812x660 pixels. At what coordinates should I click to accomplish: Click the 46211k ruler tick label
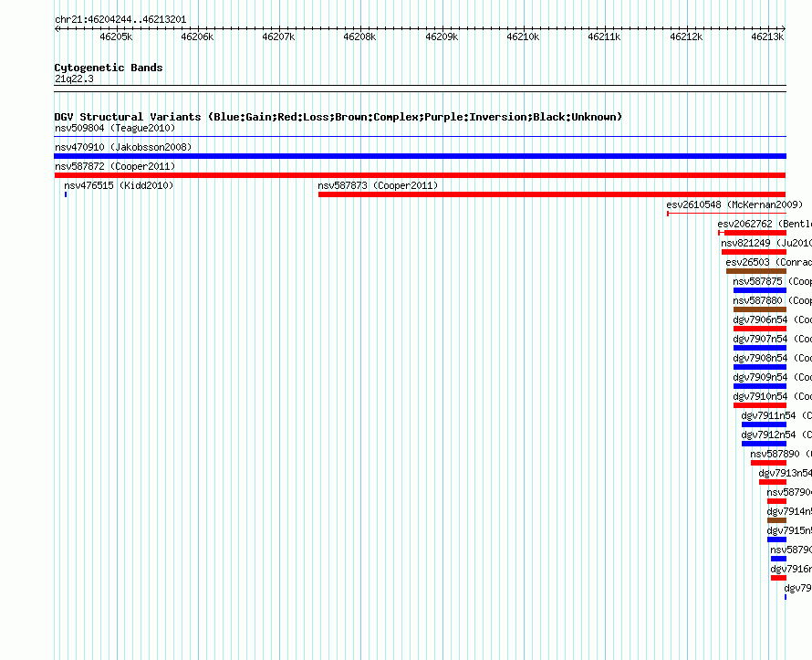tap(604, 37)
